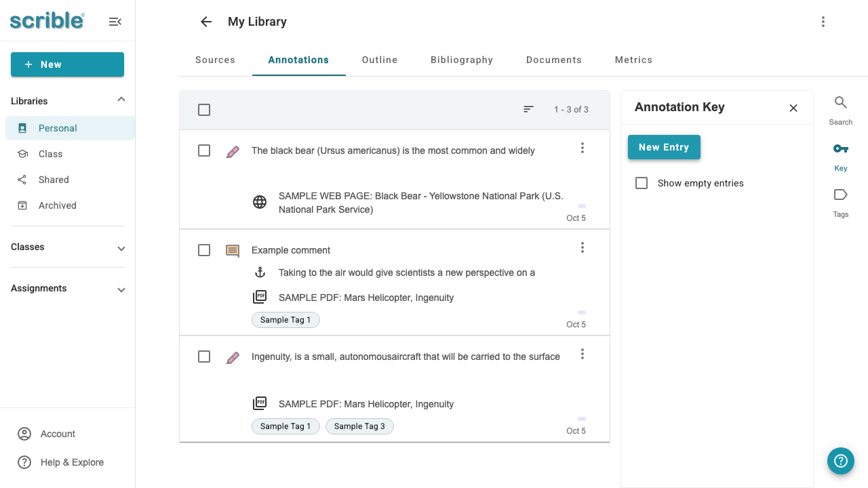The width and height of the screenshot is (868, 488).
Task: Open the Bibliography tab
Action: [462, 60]
